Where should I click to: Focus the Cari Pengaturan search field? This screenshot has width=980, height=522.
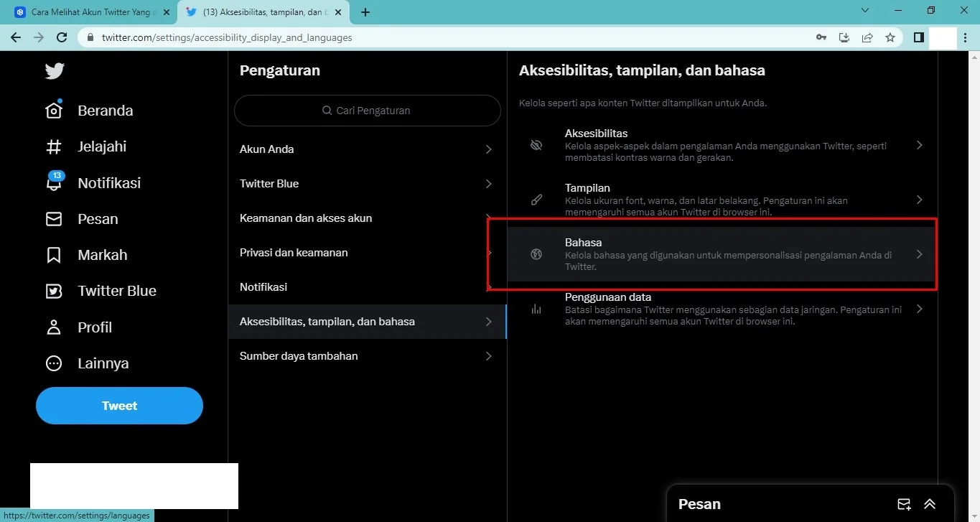click(x=367, y=111)
